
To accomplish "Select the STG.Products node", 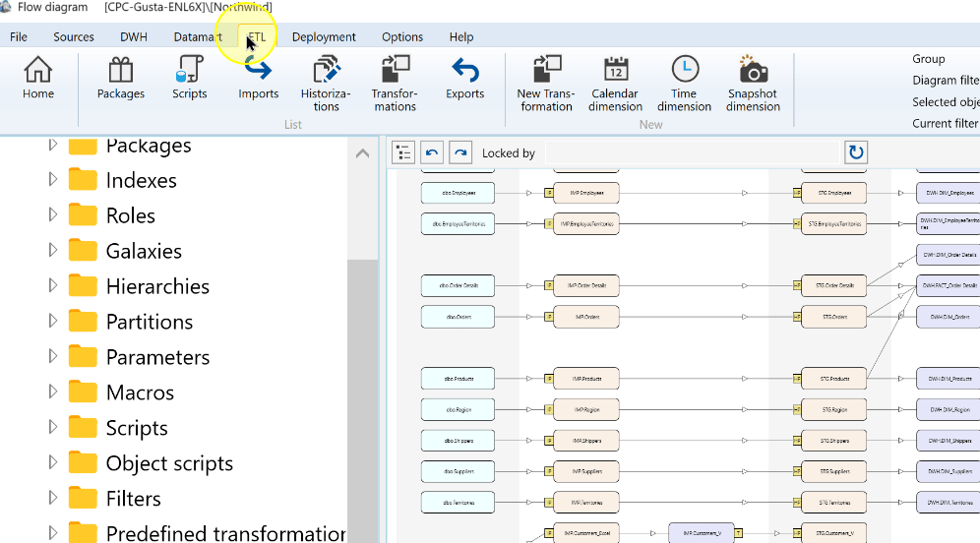I will point(833,379).
